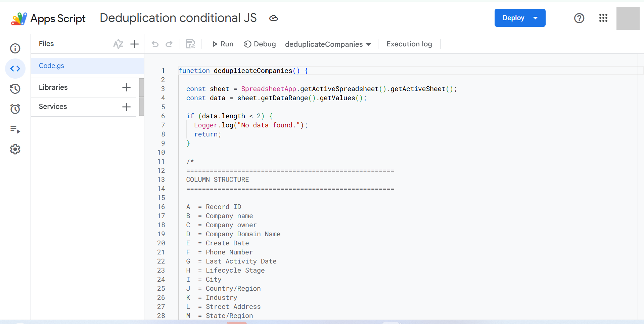Open the Triggers alarm-clock icon
The height and width of the screenshot is (324, 644).
click(15, 109)
